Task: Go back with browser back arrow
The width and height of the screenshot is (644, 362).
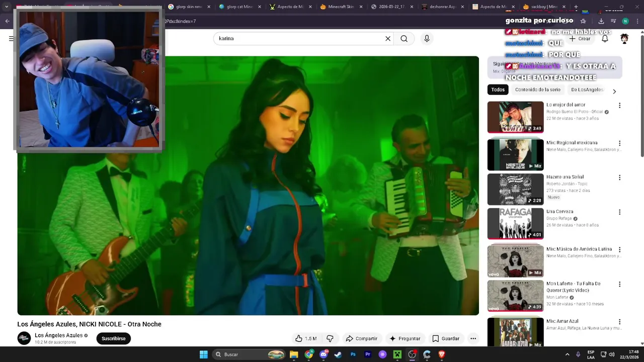Action: (7, 21)
